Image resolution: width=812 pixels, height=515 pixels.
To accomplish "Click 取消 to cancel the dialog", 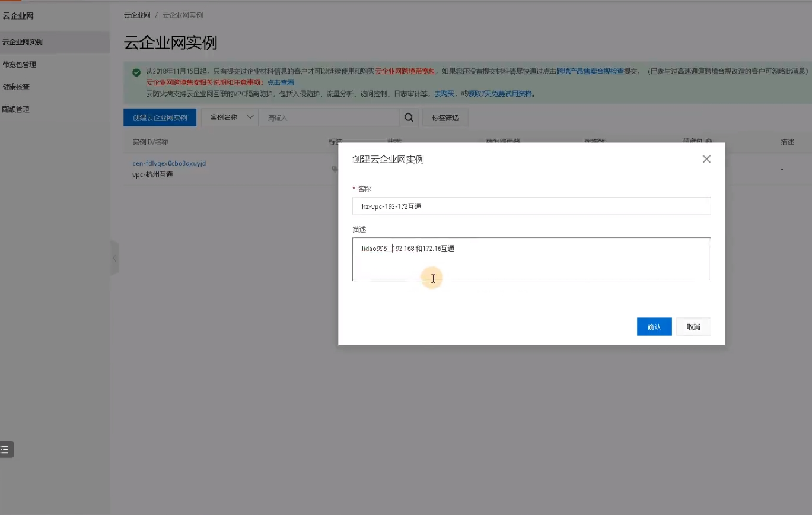I will 693,326.
